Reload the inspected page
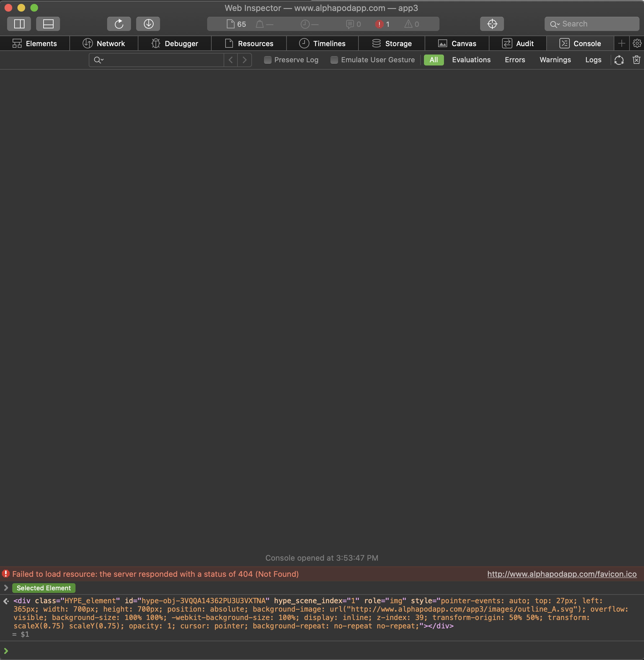Viewport: 644px width, 660px height. point(119,24)
